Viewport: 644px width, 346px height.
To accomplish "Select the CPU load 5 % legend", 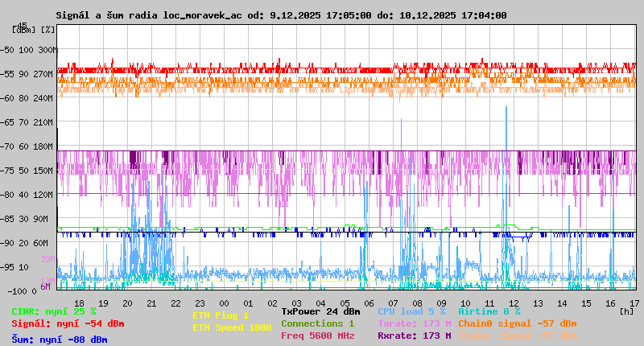I will [x=411, y=311].
